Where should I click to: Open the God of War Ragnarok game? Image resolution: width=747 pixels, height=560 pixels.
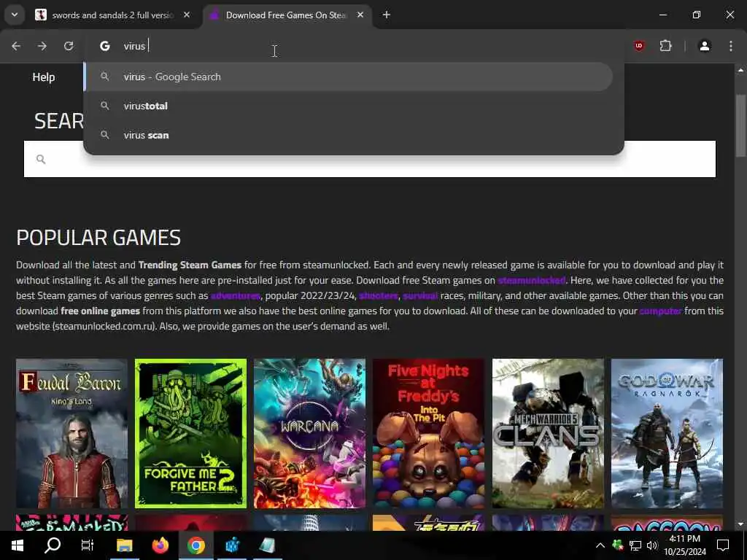[x=667, y=433]
